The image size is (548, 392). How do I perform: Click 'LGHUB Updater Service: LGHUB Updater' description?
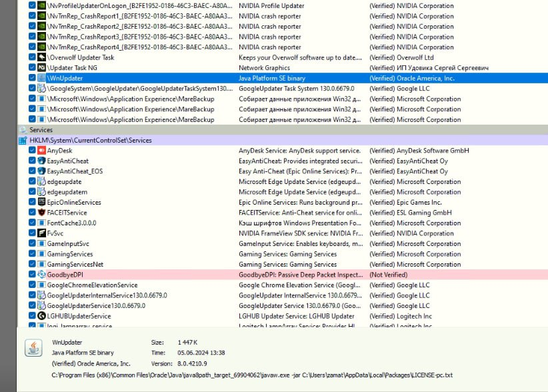(x=297, y=316)
